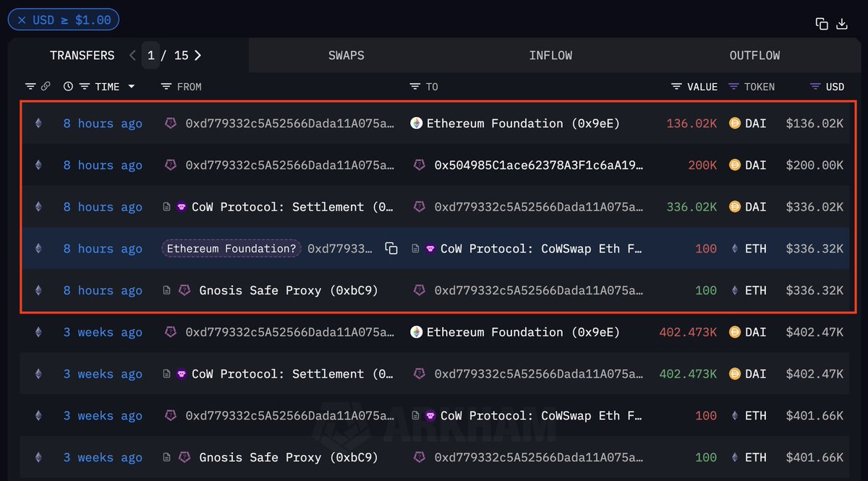The height and width of the screenshot is (481, 868).
Task: Click the Ethereum Foundation? label tag
Action: tap(231, 249)
